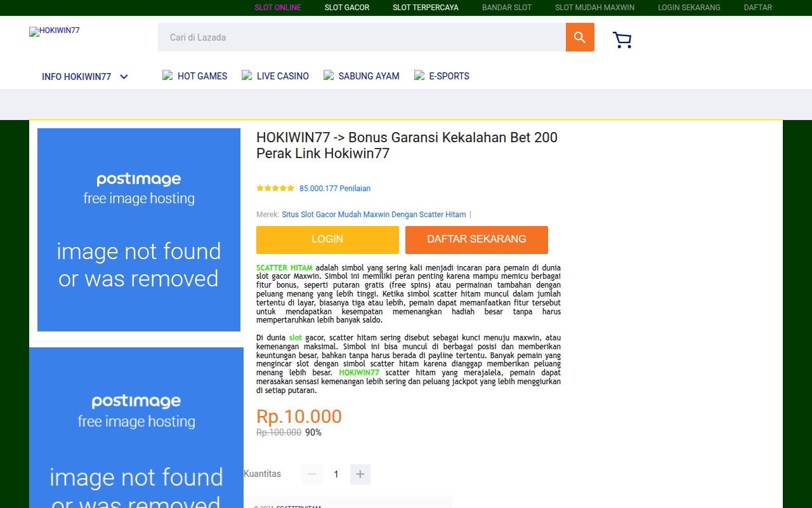
Task: Click the orange search magnifier button
Action: 580,37
